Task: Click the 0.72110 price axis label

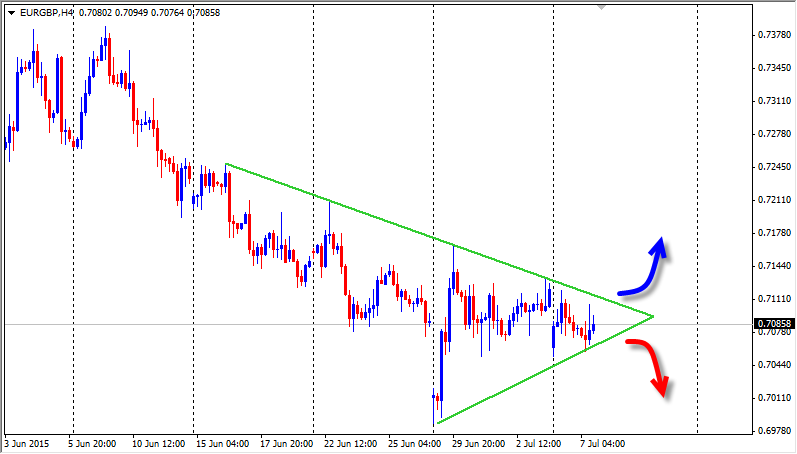Action: point(775,200)
